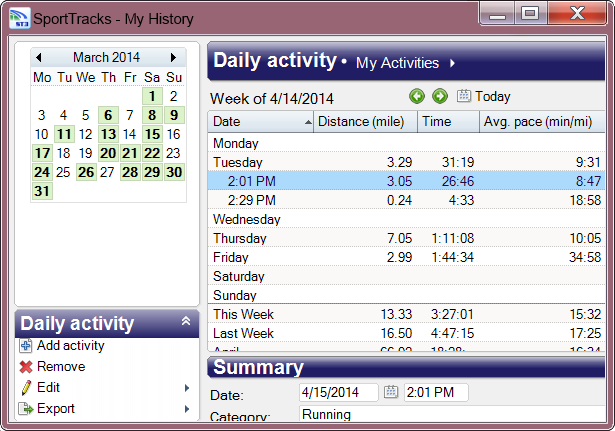Select March 6 in the calendar
Screen dimensions: 615x431
click(108, 115)
